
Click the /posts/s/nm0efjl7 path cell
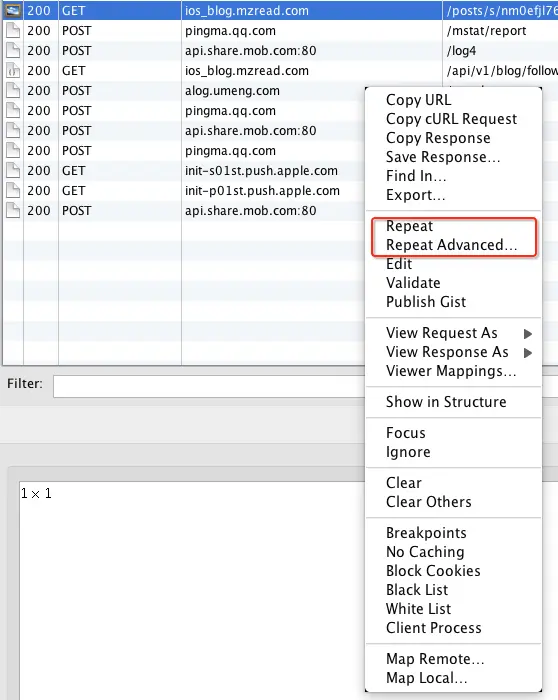click(x=502, y=10)
